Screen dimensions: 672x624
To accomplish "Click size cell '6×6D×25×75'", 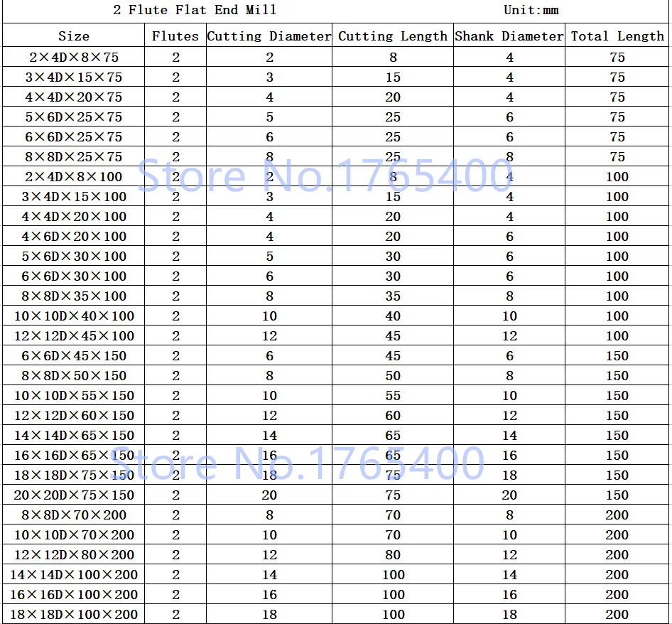I will tap(74, 136).
